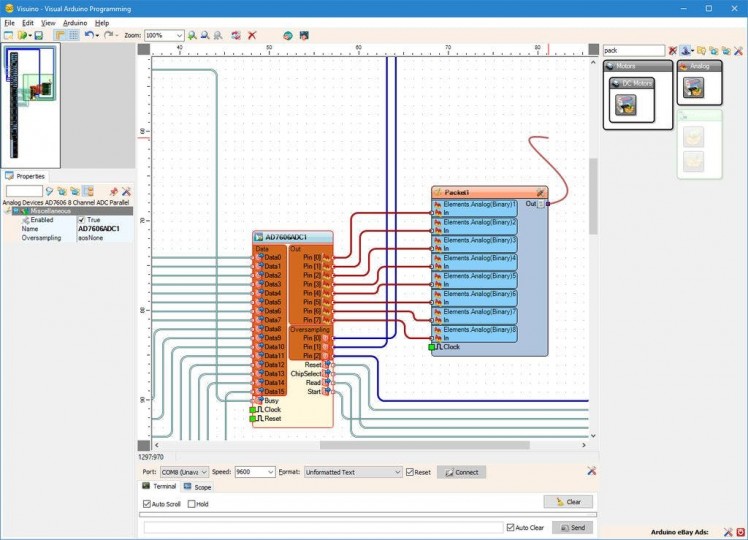
Task: Enable the Hold checkbox in terminal
Action: [x=192, y=504]
